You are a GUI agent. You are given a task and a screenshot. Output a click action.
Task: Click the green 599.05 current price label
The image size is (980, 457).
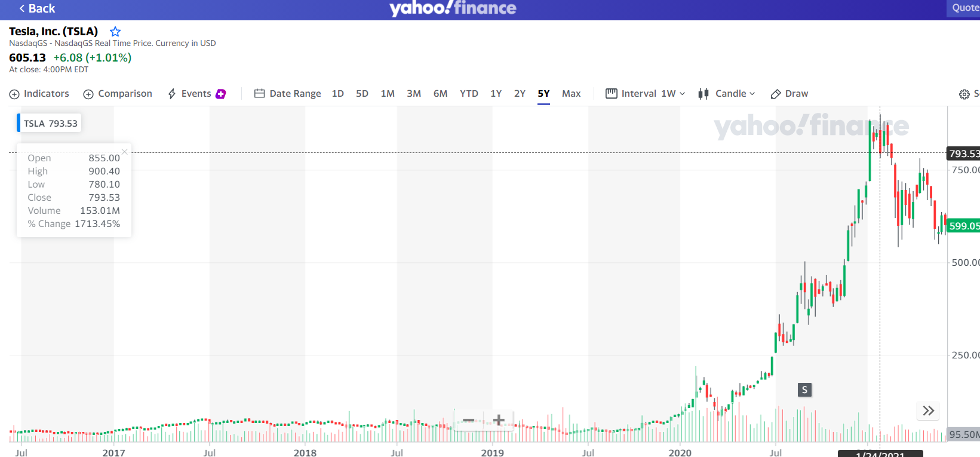(964, 226)
